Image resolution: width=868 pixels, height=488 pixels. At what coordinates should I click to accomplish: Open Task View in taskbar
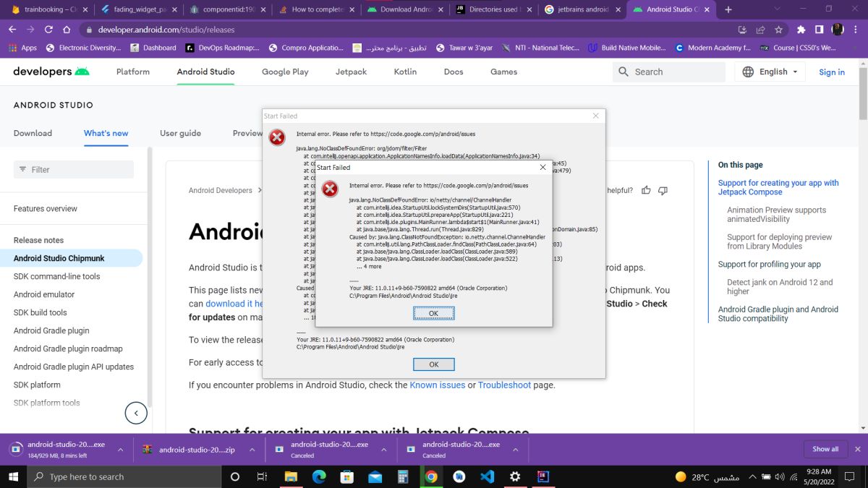(263, 476)
